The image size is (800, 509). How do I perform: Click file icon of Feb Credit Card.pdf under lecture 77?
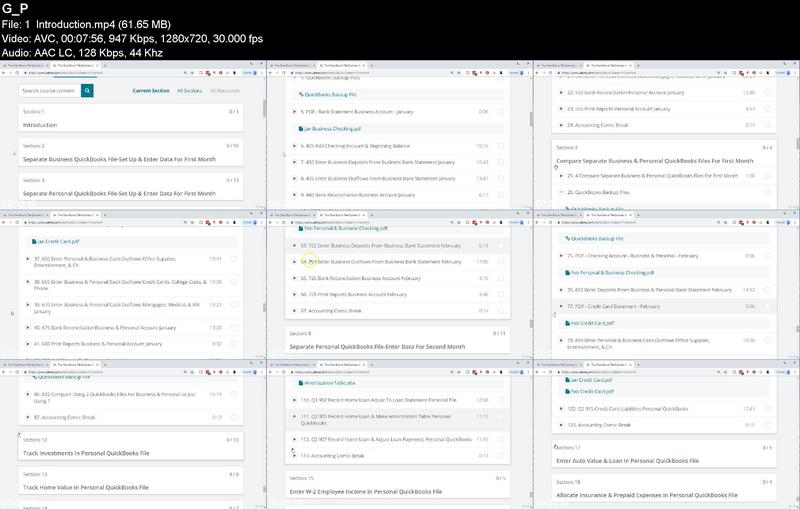[567, 323]
